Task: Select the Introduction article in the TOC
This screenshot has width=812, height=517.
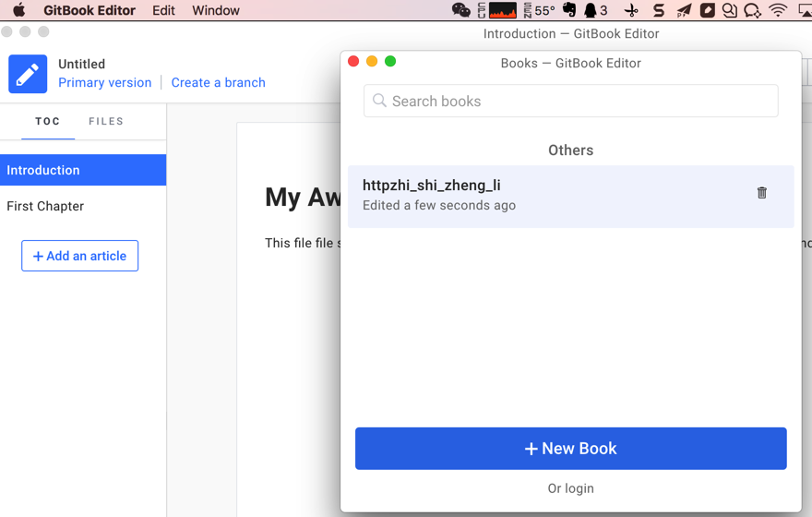Action: (x=83, y=170)
